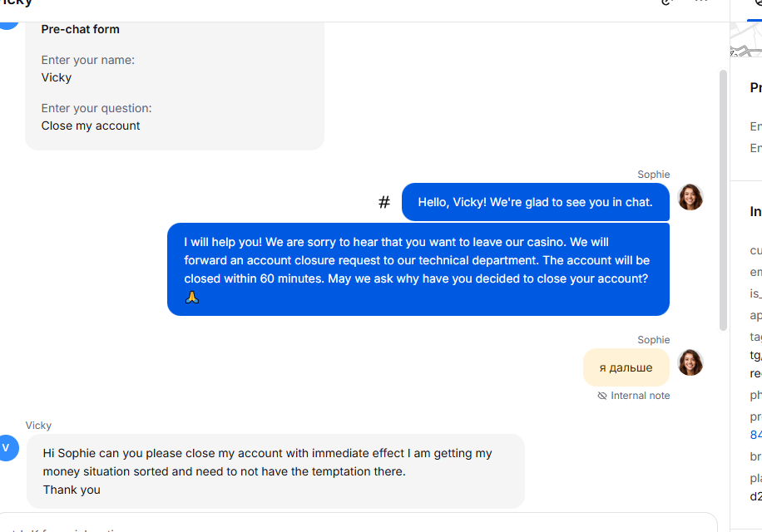Click the hashtag icon beside the Hello message
This screenshot has width=762, height=532.
384,202
